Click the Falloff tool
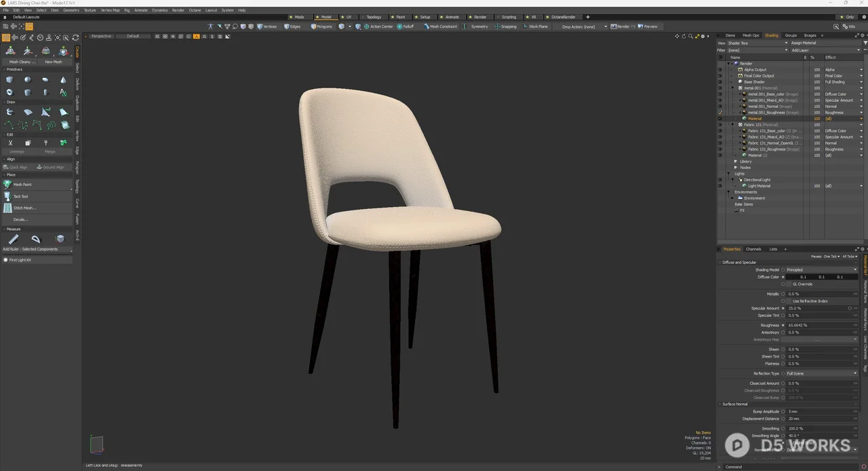The image size is (868, 471). click(406, 26)
